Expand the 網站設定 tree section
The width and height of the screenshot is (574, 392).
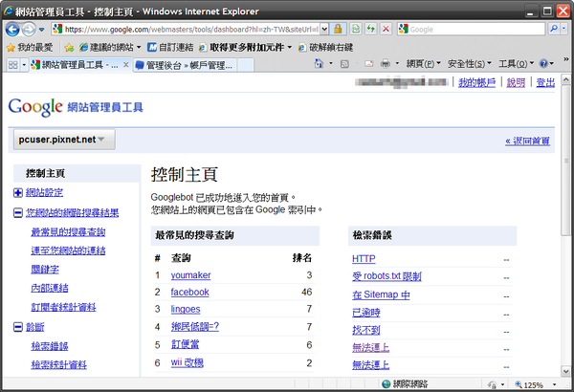click(x=18, y=192)
